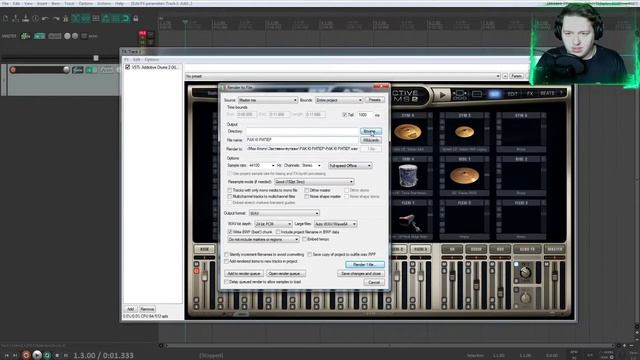Click the New project toolbar icon

pyautogui.click(x=6, y=18)
